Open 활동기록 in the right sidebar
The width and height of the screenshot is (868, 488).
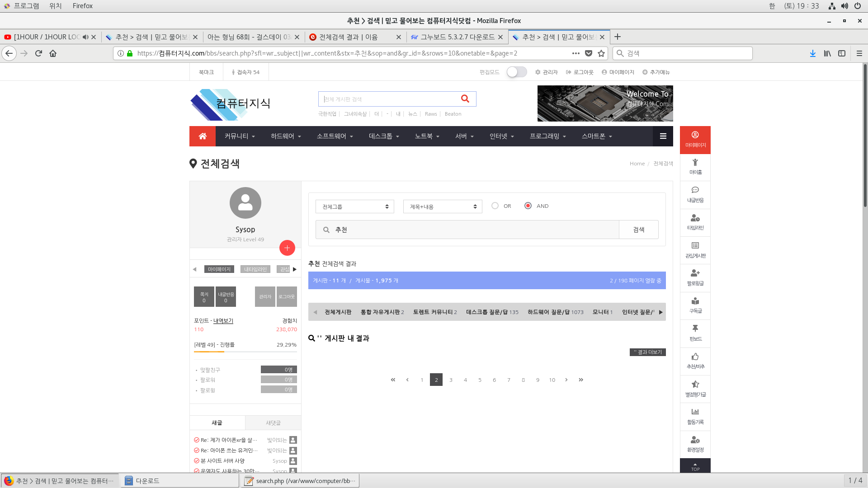click(695, 417)
